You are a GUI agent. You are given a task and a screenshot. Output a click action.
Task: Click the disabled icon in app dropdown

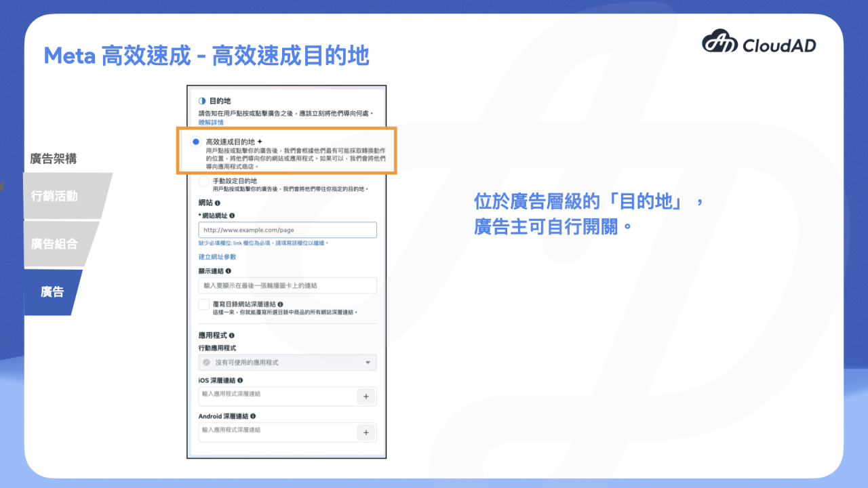point(206,363)
